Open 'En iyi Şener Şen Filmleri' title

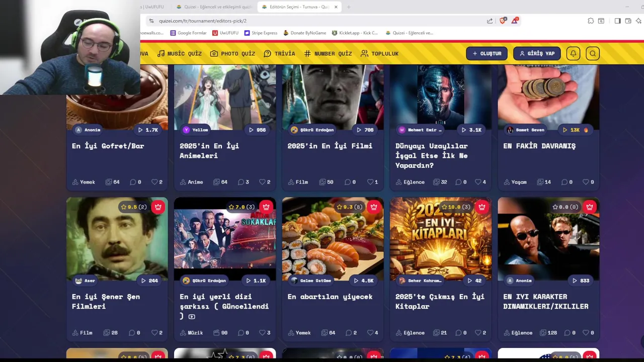tap(106, 301)
